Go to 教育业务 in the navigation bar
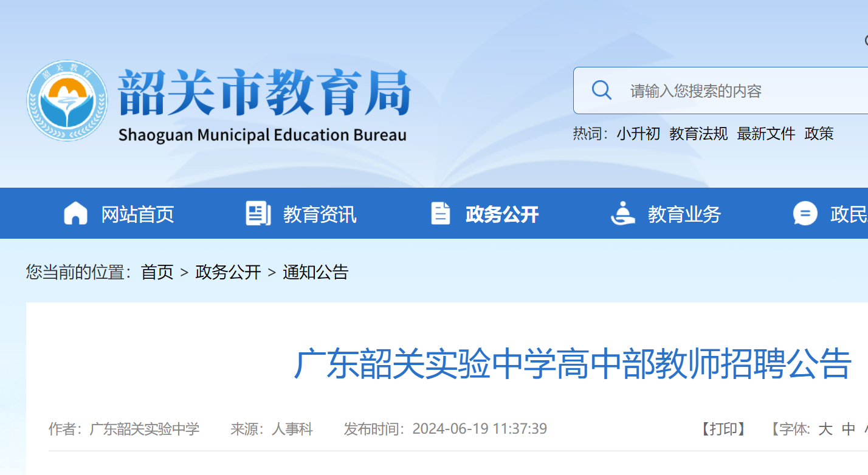Screen dimensions: 868x475 click(x=684, y=214)
